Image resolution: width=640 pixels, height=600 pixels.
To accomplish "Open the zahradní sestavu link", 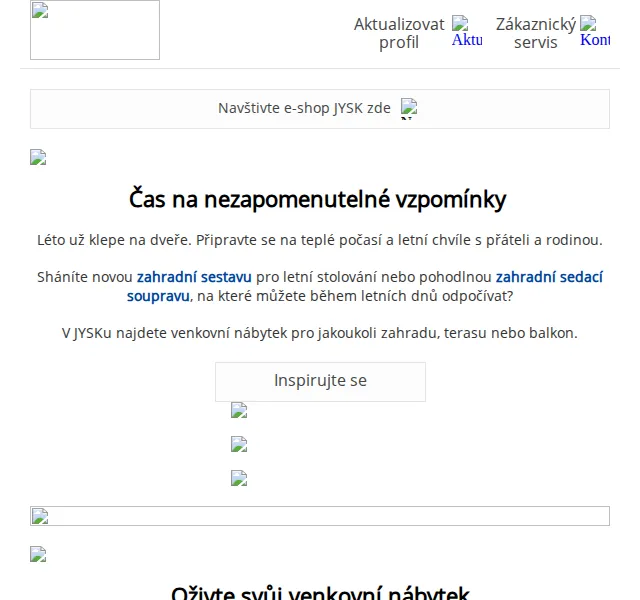I will (194, 277).
